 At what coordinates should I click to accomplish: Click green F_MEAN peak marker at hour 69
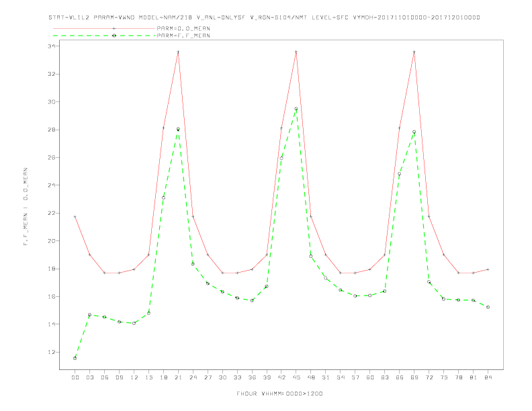point(414,132)
